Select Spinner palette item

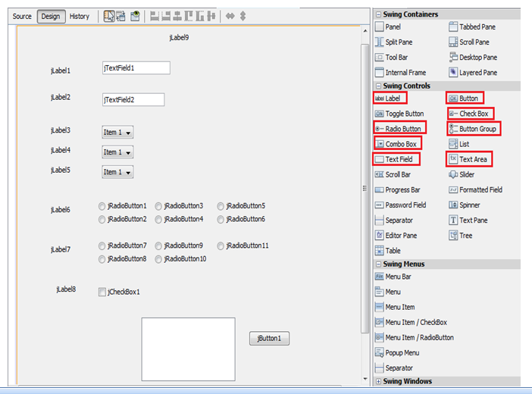[x=465, y=205]
